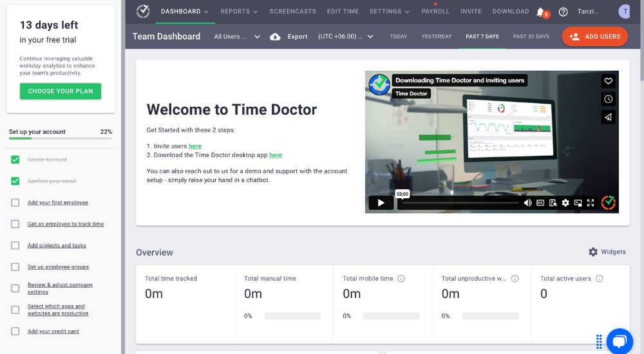Click the channel avatar in video
The image size is (644, 354).
(379, 84)
